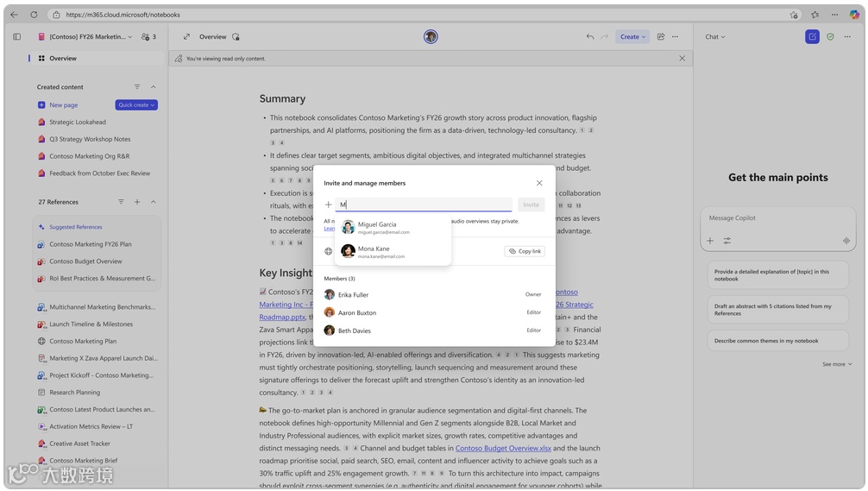Open browser favorites star icon

pos(815,15)
